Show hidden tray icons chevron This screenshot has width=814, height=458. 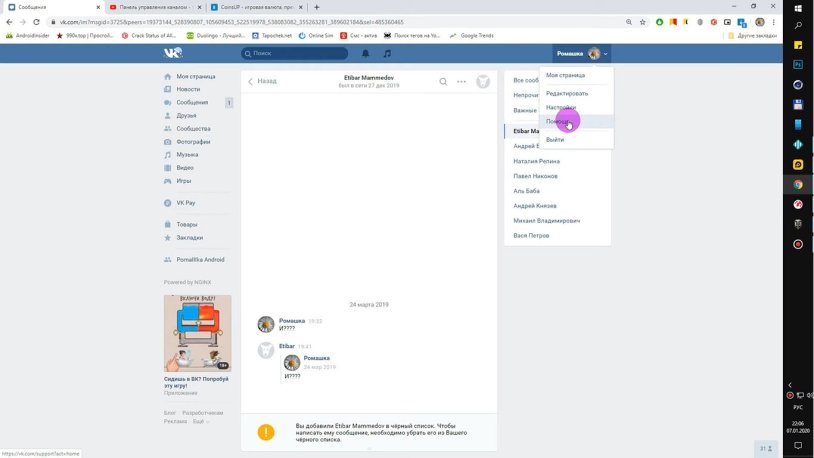click(x=790, y=385)
